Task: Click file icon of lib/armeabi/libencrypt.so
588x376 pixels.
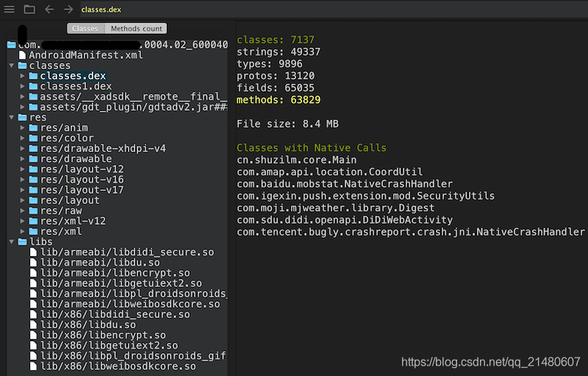Action: click(33, 273)
